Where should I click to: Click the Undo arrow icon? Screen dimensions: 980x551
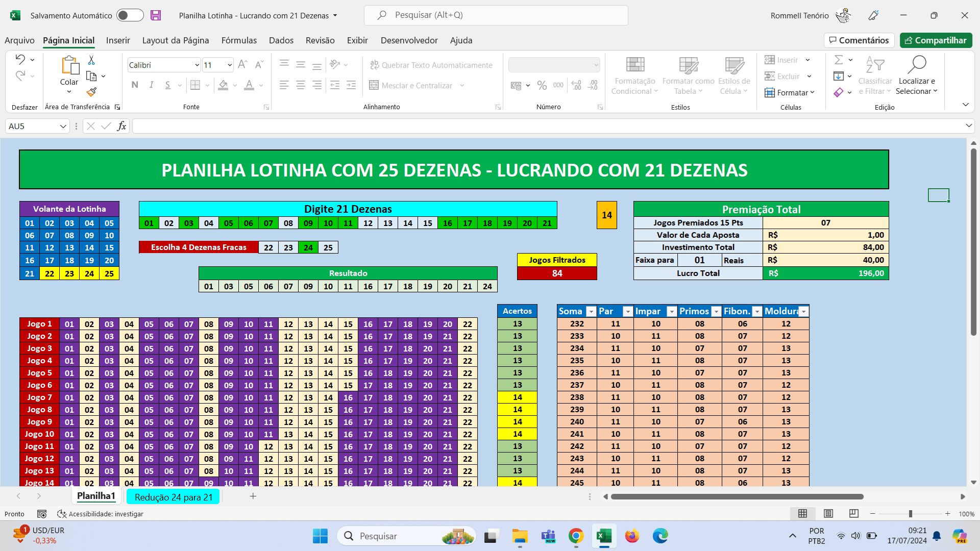tap(20, 59)
